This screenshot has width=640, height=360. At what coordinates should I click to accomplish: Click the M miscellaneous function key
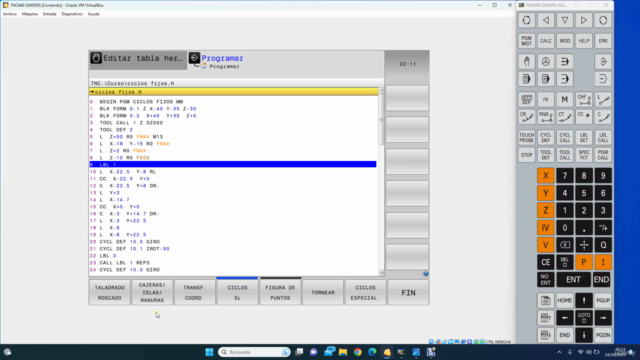tap(565, 99)
